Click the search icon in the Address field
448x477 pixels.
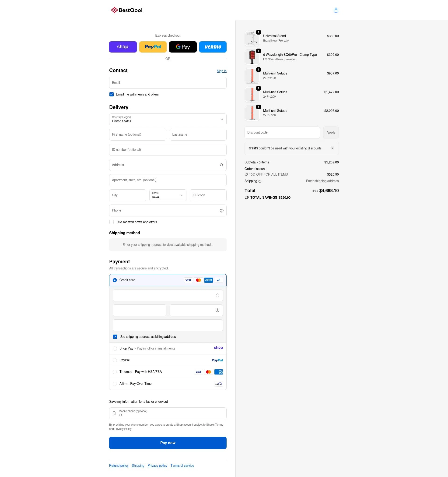[x=221, y=165]
